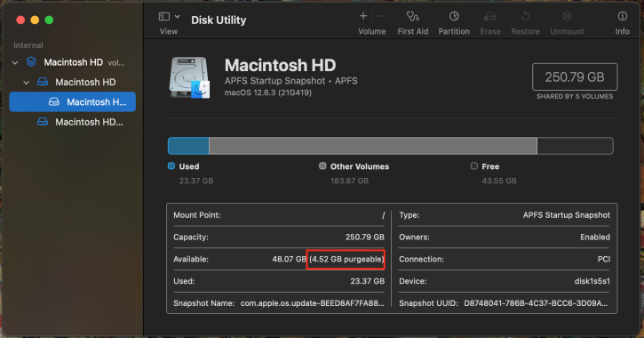Click the dark Free bar segment
The image size is (644, 338).
[x=575, y=146]
